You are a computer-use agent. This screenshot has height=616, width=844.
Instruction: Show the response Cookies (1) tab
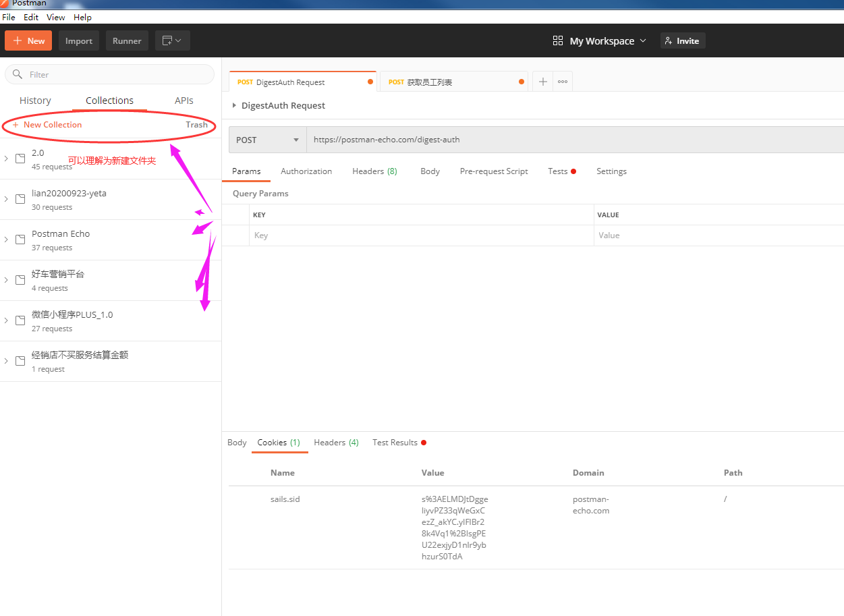pyautogui.click(x=279, y=443)
